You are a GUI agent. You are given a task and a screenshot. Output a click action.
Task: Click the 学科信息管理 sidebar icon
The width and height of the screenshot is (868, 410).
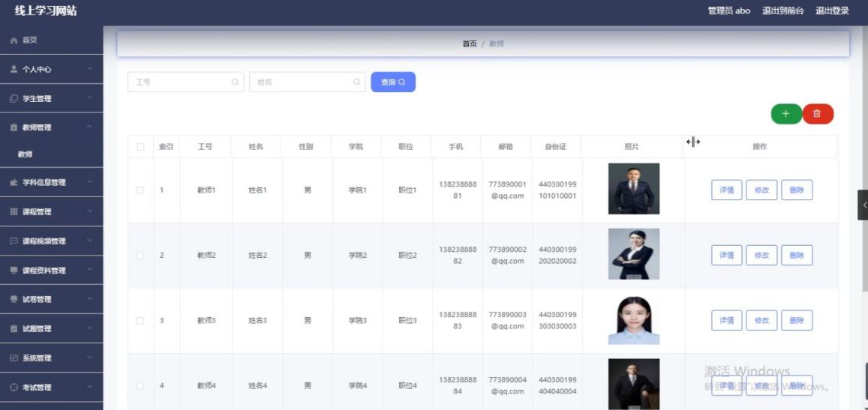[x=14, y=183]
